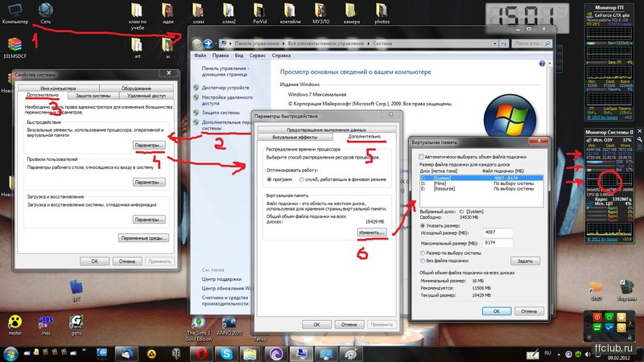This screenshot has width=644, height=362.
Task: Switch to the Защита системы tab
Action: click(x=93, y=96)
